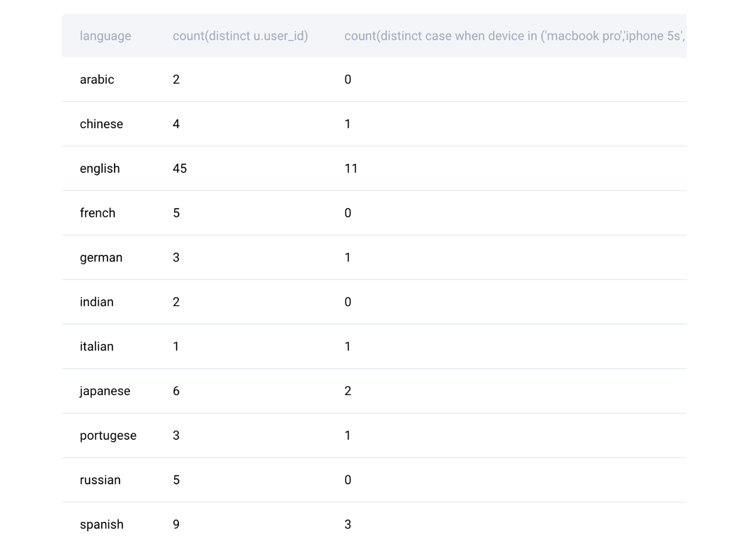Image resolution: width=756 pixels, height=558 pixels.
Task: Click device count '0' in indian row
Action: 348,302
